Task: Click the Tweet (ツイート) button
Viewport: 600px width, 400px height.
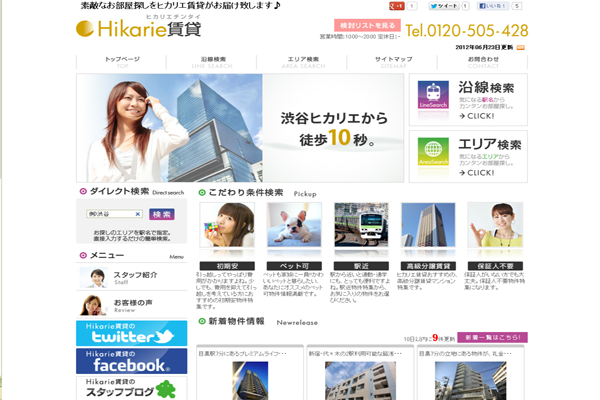Action: point(442,6)
